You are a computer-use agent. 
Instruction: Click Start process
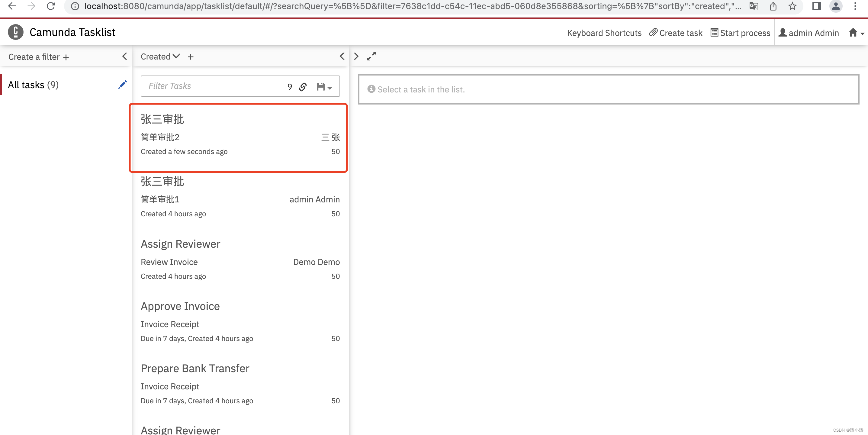pos(740,33)
